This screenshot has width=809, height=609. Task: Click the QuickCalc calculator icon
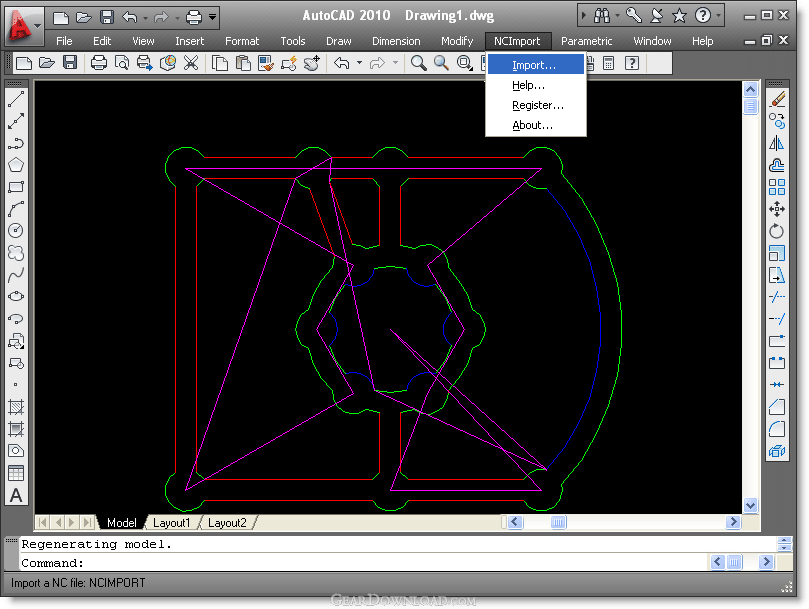(x=609, y=63)
